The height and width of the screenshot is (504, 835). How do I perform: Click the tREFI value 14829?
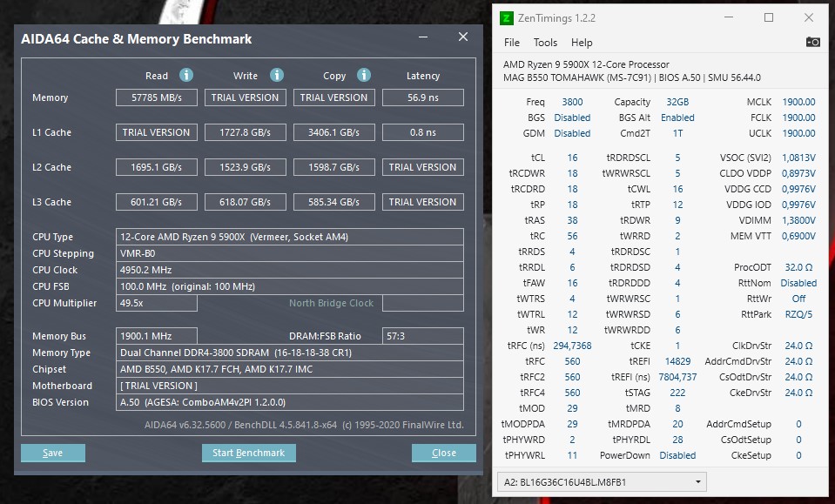tap(677, 361)
